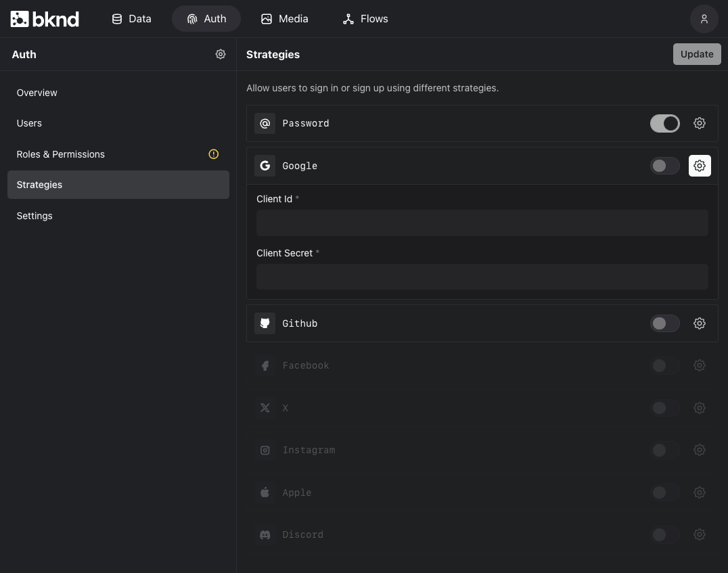Image resolution: width=728 pixels, height=573 pixels.
Task: Expand Github strategy settings gear
Action: (699, 323)
